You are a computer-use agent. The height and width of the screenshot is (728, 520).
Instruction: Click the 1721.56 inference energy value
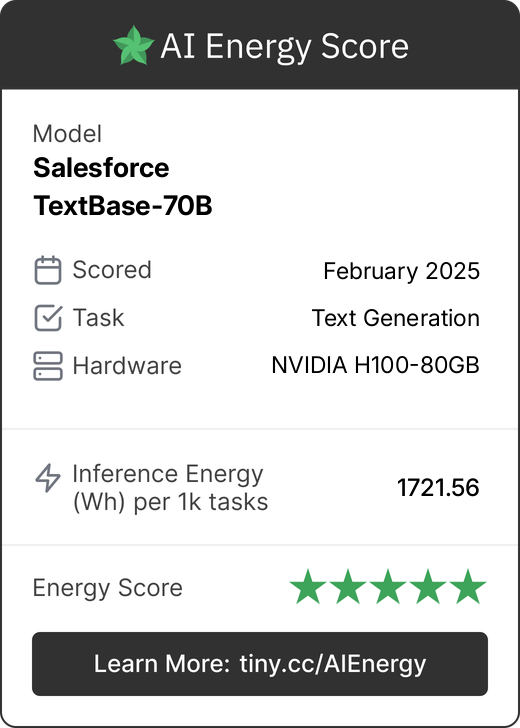(438, 488)
